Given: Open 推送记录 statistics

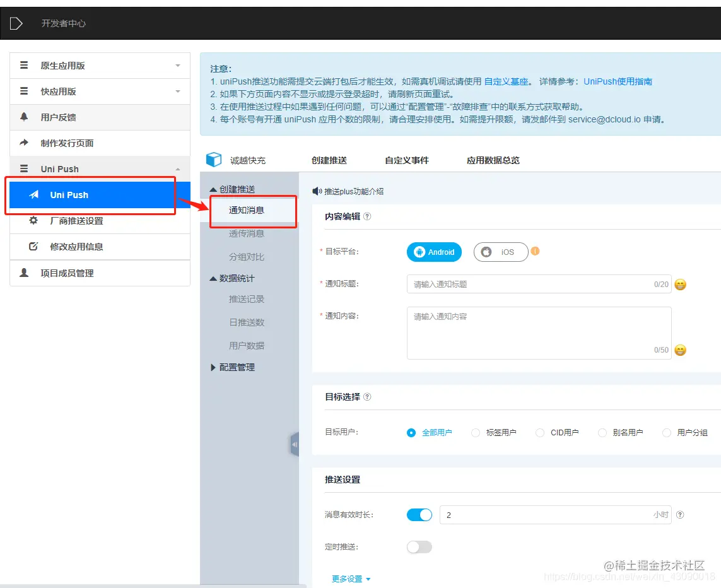Looking at the screenshot, I should point(247,299).
